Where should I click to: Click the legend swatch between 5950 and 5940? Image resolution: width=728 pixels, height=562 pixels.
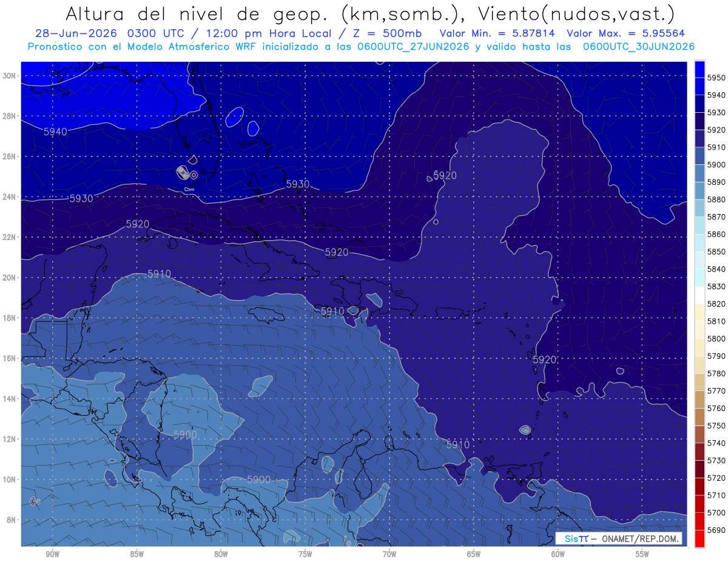point(699,87)
